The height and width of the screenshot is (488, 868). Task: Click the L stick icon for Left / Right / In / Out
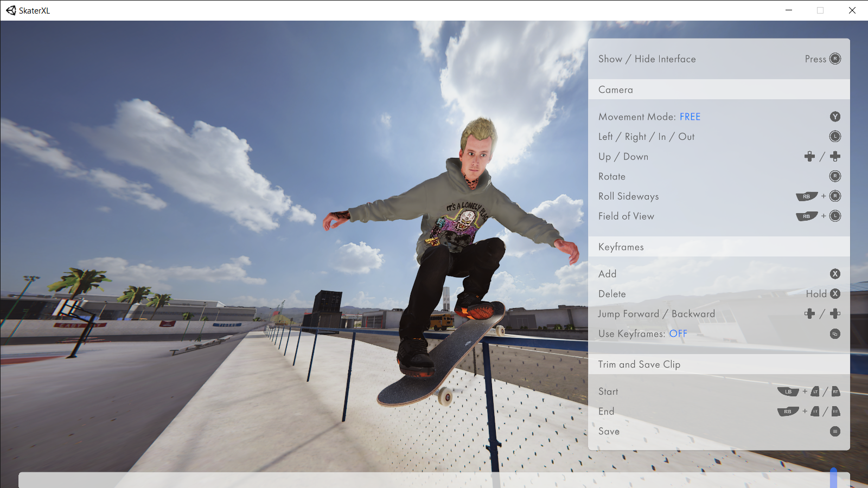coord(835,137)
